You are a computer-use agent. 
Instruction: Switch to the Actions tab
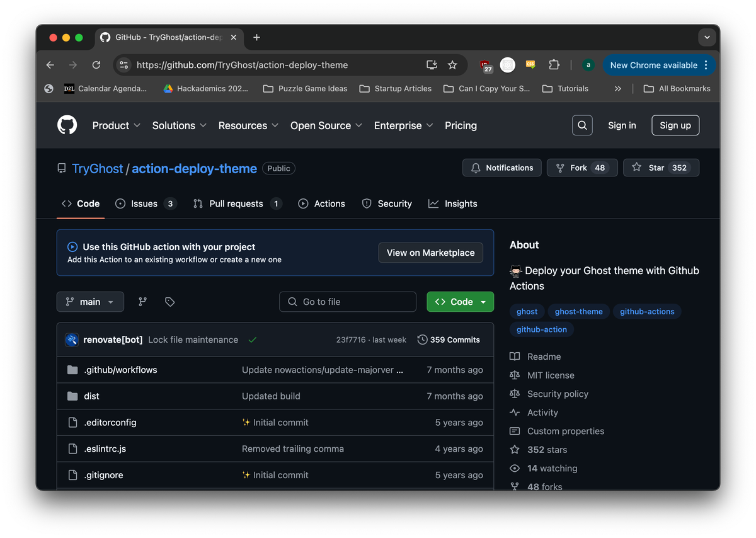(321, 203)
